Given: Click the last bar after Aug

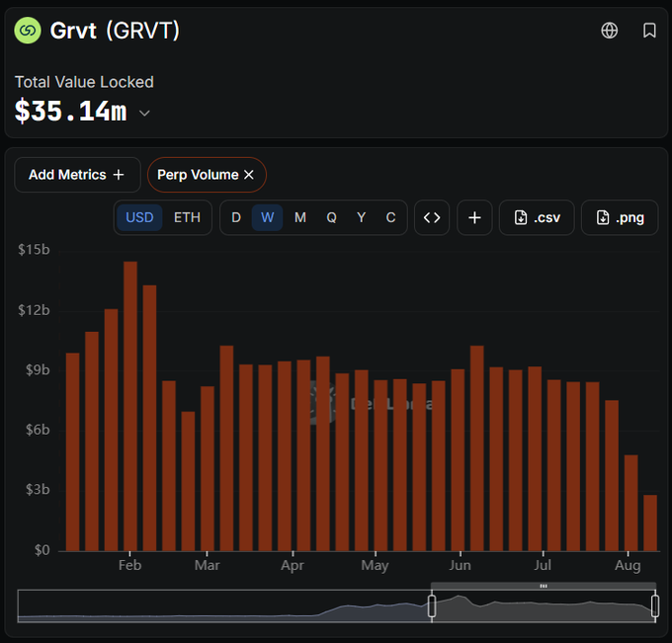Looking at the screenshot, I should [650, 522].
